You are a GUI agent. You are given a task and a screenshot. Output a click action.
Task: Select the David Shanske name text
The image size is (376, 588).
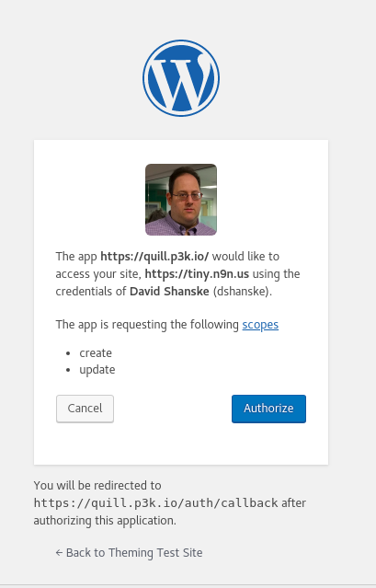(169, 292)
